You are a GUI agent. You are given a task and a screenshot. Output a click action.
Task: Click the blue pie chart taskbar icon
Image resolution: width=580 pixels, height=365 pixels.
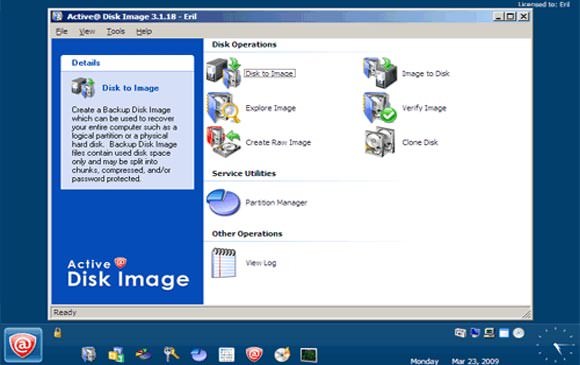point(199,355)
